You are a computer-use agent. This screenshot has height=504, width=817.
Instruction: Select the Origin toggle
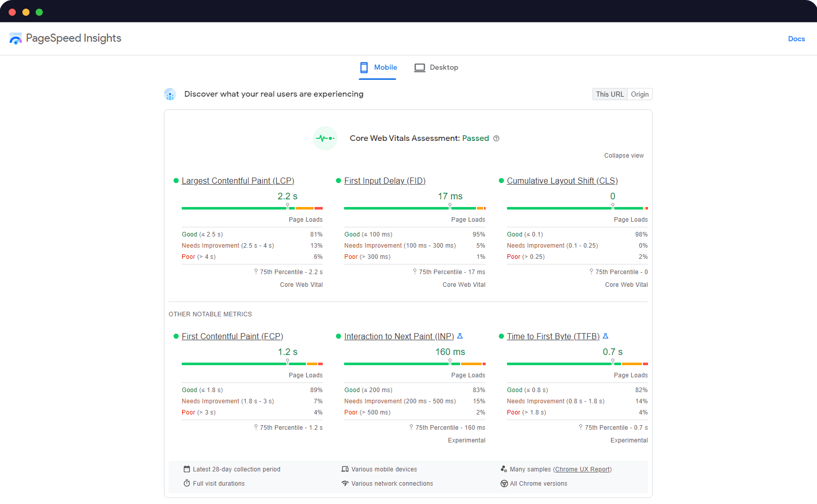[x=640, y=94]
